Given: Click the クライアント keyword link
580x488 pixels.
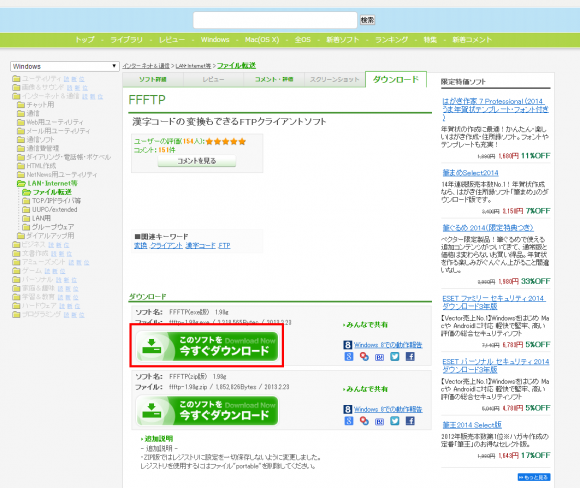Looking at the screenshot, I should [x=166, y=245].
